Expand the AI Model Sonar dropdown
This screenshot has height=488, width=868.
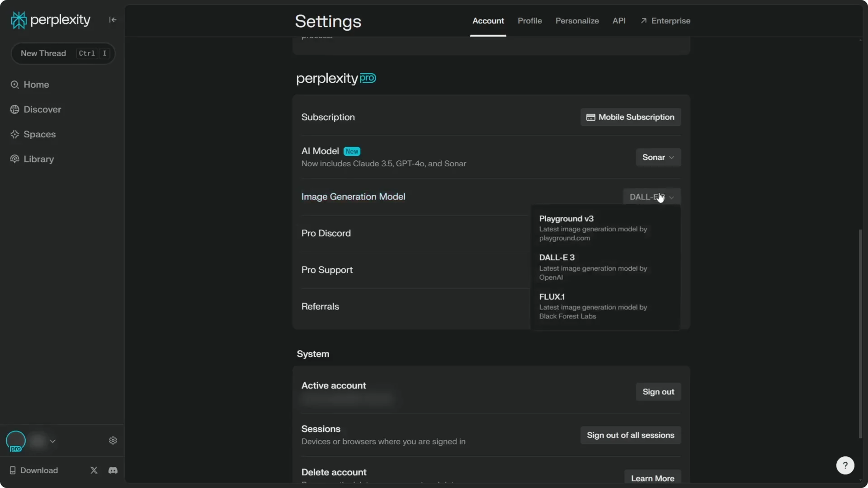click(658, 158)
